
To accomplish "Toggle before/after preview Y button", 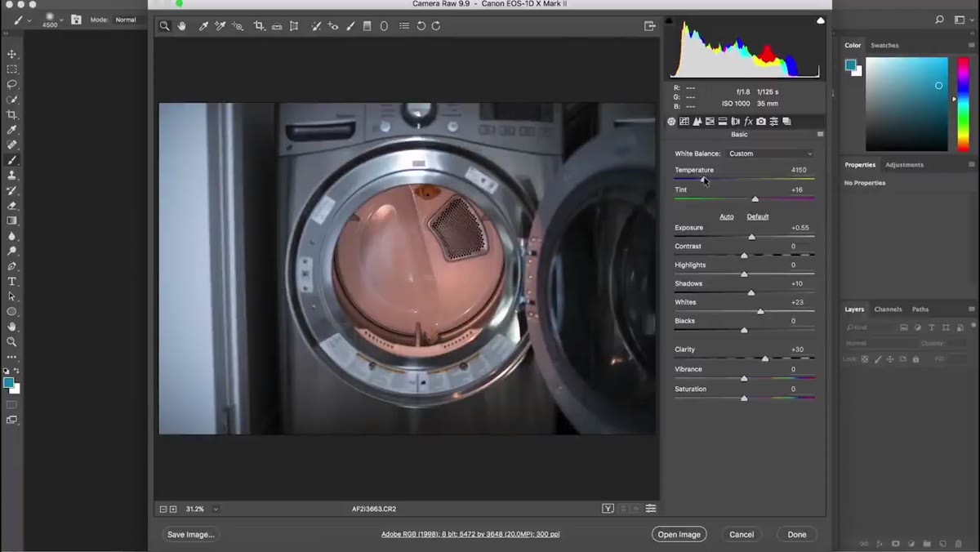I will 608,509.
